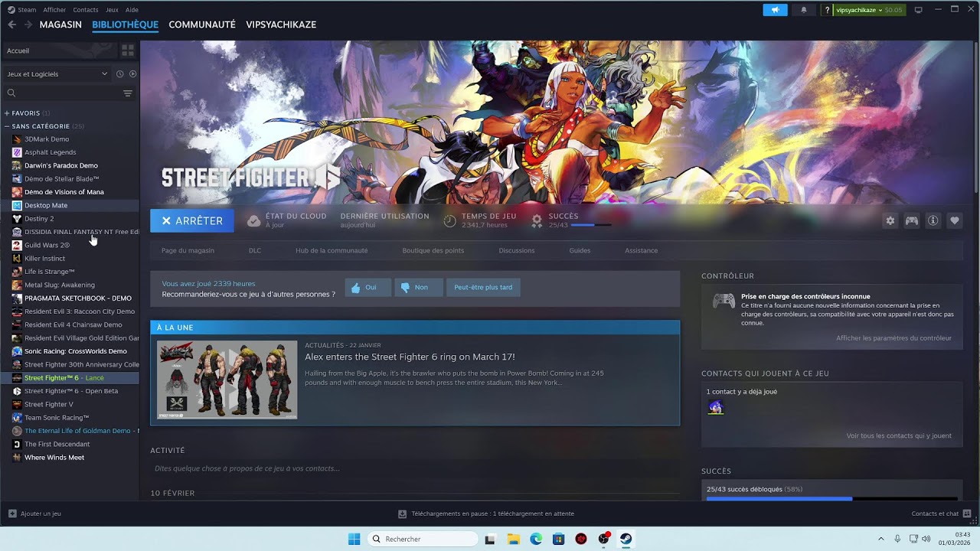This screenshot has height=551, width=980.
Task: Go to the MAGASIN tab
Action: (x=60, y=24)
